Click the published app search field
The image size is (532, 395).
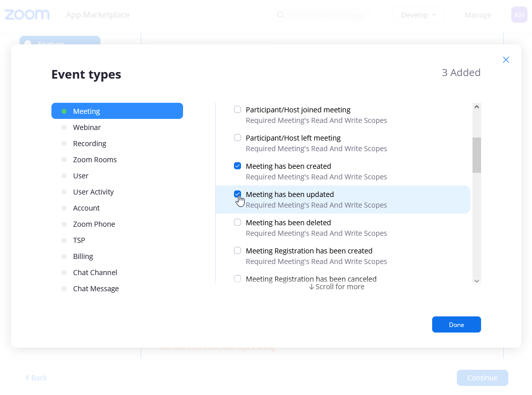[x=325, y=15]
